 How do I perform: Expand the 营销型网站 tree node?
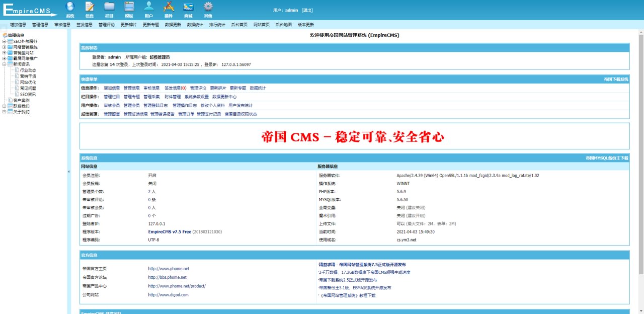(4, 53)
